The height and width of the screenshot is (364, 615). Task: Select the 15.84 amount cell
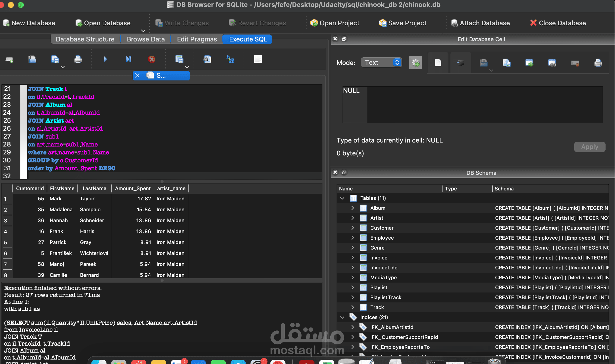click(x=132, y=210)
